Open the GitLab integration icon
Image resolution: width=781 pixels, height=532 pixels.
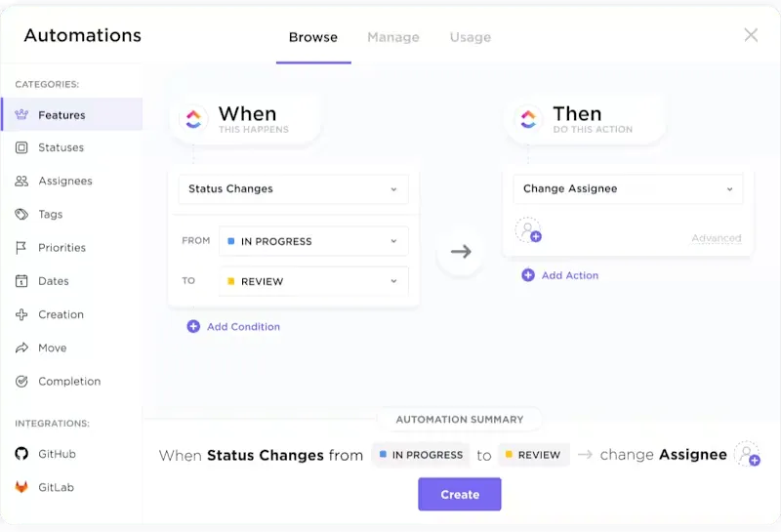tap(21, 487)
